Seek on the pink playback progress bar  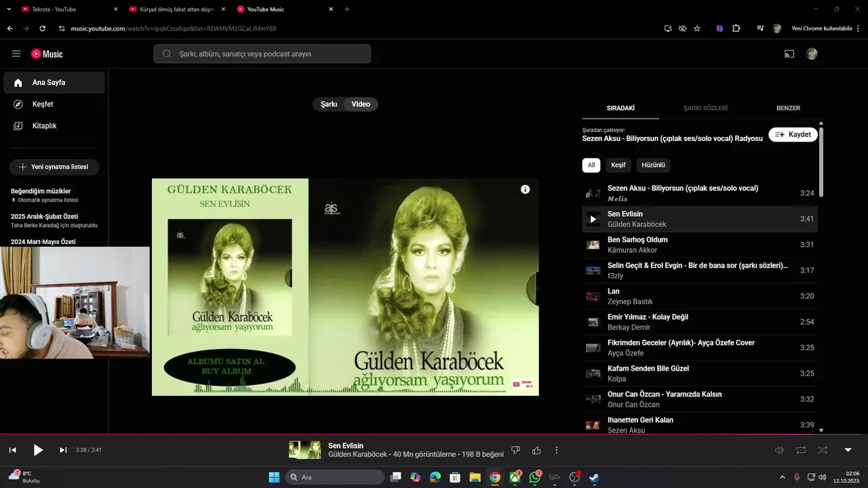[434, 434]
